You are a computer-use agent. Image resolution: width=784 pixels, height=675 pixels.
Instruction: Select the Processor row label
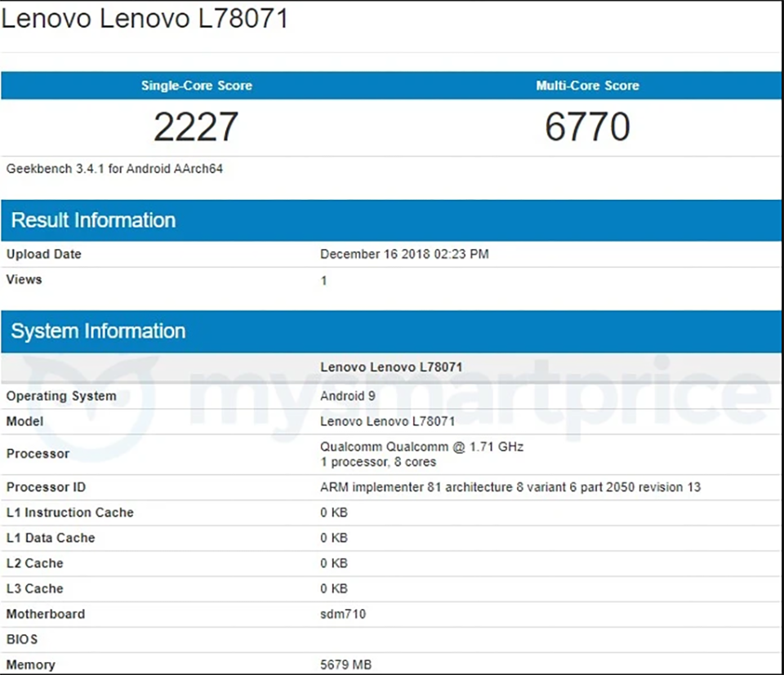pyautogui.click(x=38, y=454)
